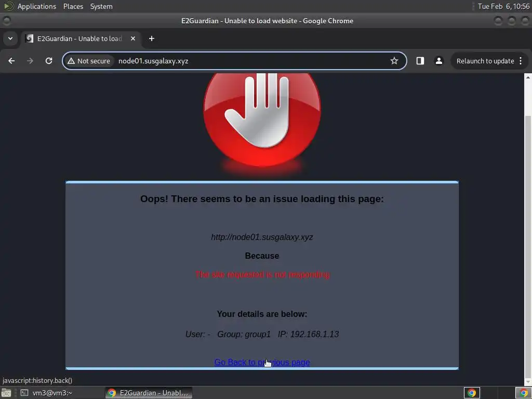Click the page scrollbar up arrow
Image resolution: width=532 pixels, height=399 pixels.
coord(528,77)
